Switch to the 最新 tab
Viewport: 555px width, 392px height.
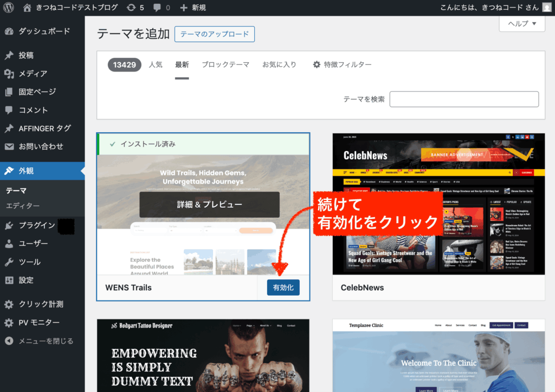coord(182,64)
